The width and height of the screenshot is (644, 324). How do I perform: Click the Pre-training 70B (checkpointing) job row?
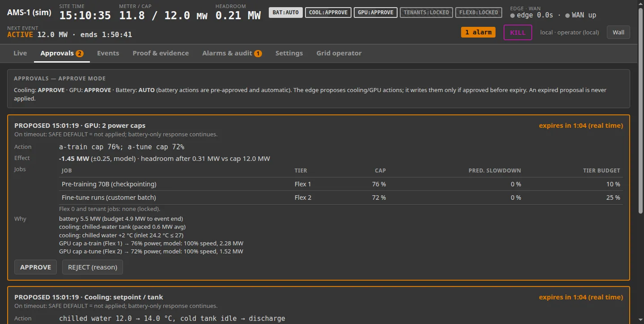click(341, 184)
